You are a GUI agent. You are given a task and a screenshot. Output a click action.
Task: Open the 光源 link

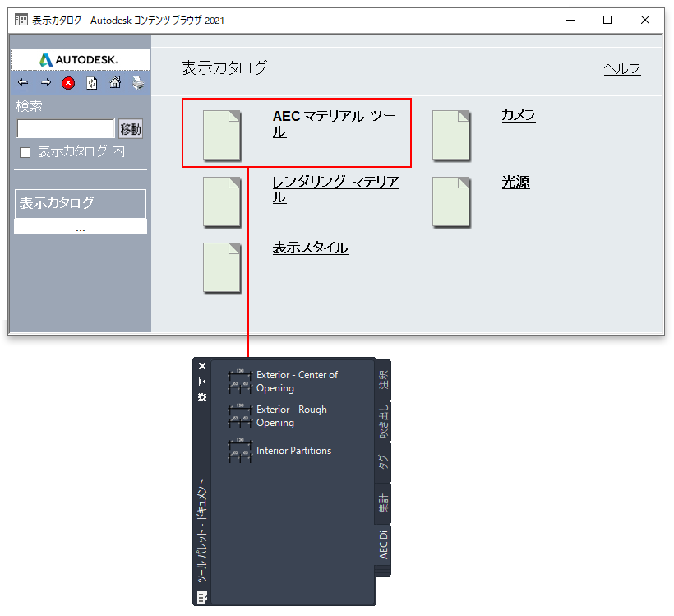(x=515, y=182)
